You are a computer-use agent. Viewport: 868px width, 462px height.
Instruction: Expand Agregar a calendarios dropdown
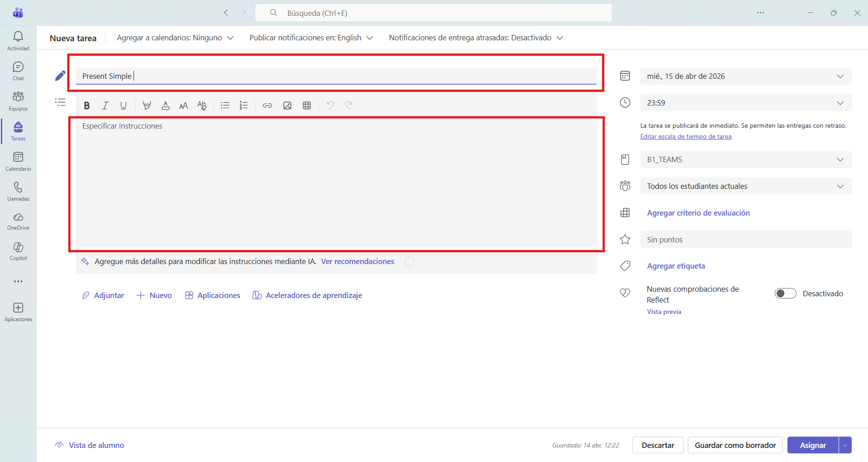[x=175, y=38]
